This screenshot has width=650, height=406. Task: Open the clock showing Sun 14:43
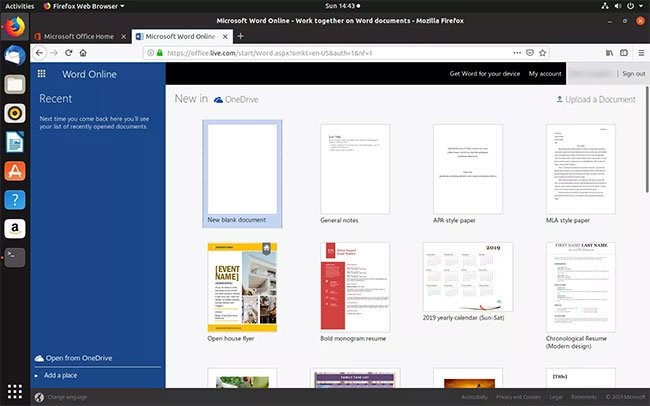coord(342,6)
